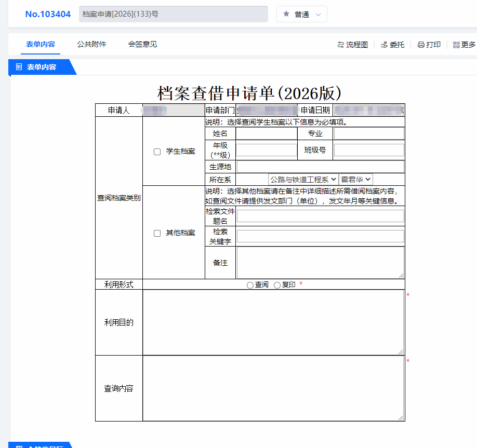Image resolution: width=477 pixels, height=448 pixels.
Task: Select the 查阅 radio option
Action: pos(250,285)
